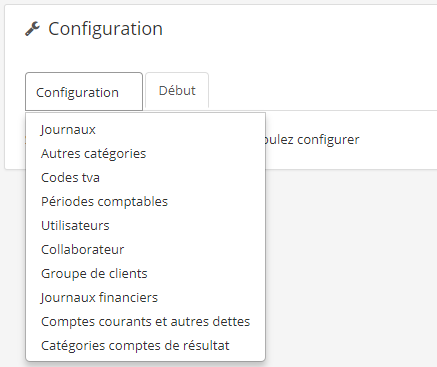The image size is (437, 367).
Task: Select Catégories comptes de résultat
Action: [x=145, y=345]
